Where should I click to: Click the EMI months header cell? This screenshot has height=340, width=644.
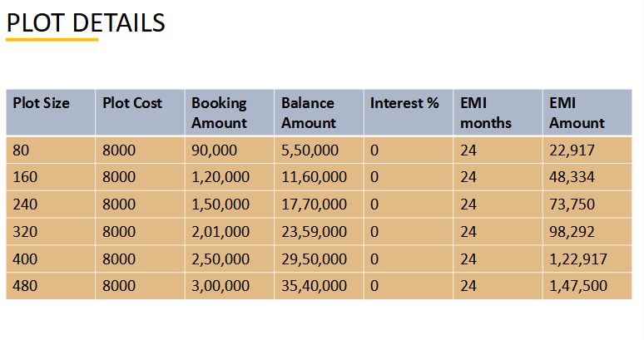(x=498, y=112)
